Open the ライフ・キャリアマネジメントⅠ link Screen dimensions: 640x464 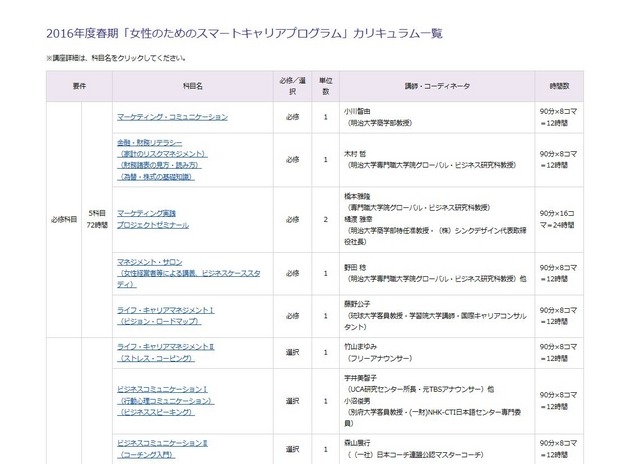pos(165,316)
